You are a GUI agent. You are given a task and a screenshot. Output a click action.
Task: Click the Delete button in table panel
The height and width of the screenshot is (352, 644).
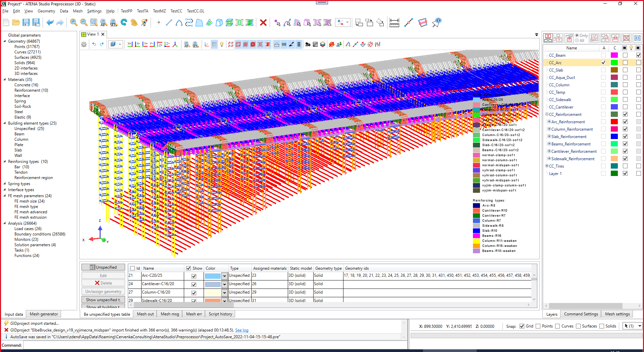(x=103, y=283)
